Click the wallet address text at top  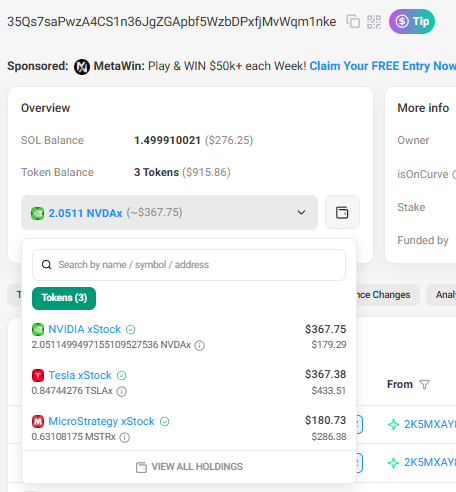[x=172, y=22]
